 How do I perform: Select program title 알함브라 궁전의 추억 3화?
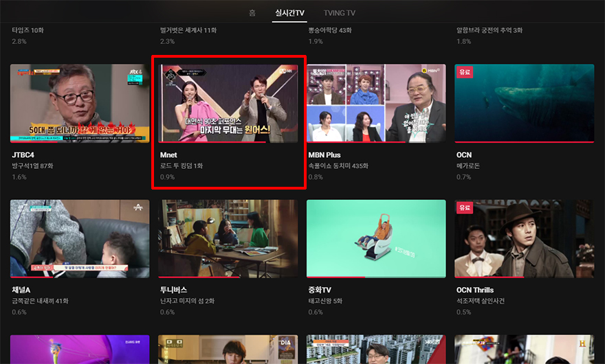click(489, 30)
